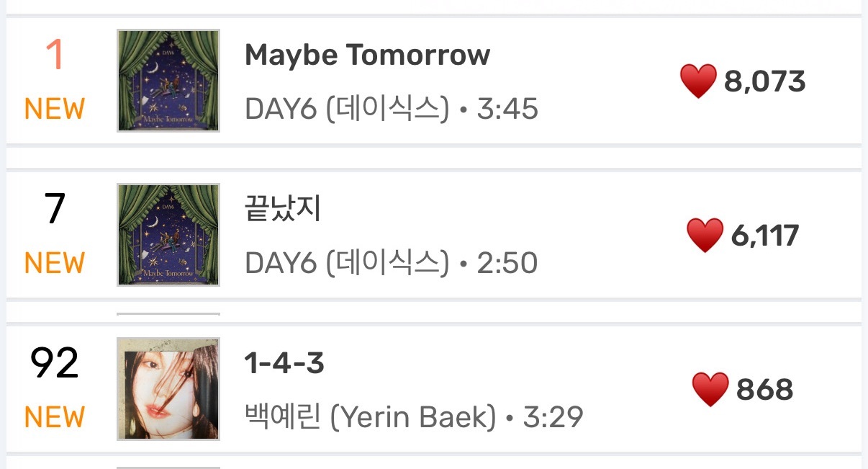Click rank number 7
This screenshot has height=469, width=868.
55,209
